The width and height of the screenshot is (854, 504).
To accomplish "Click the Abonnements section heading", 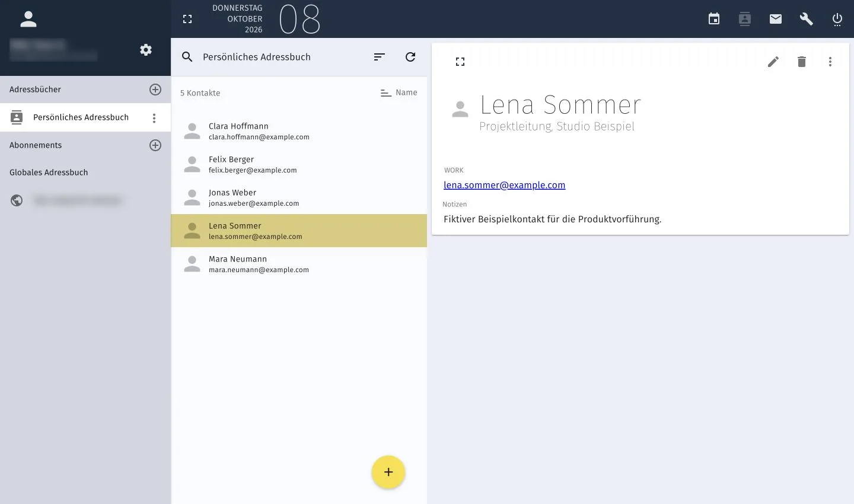I will pos(36,145).
